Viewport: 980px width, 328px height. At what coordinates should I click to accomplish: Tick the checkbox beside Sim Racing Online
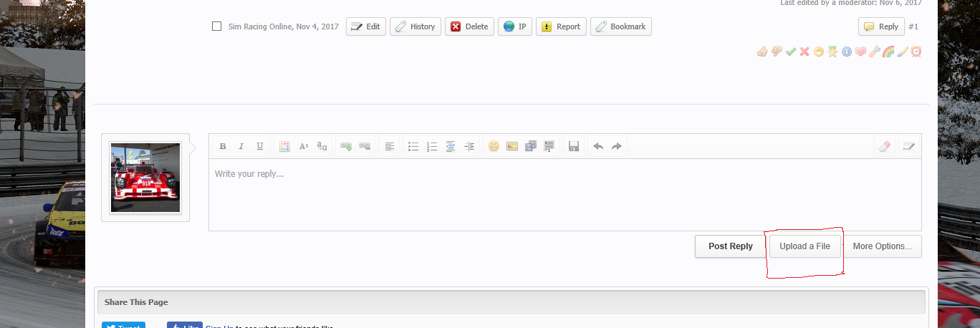tap(217, 26)
